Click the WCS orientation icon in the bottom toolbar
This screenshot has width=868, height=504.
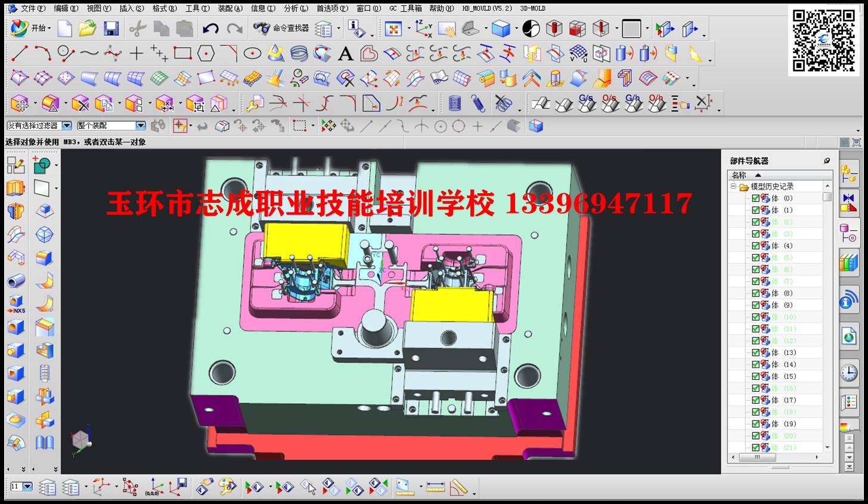pyautogui.click(x=101, y=487)
